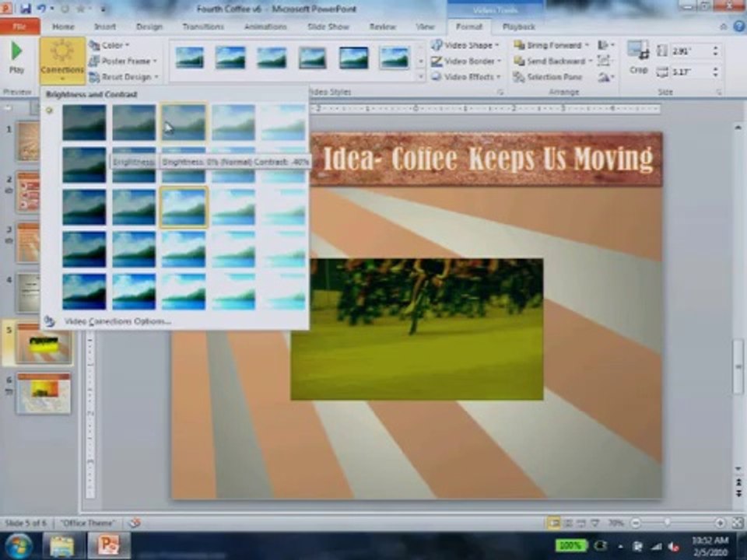Open the Selection Pane
Image resolution: width=747 pixels, height=560 pixels.
point(548,77)
